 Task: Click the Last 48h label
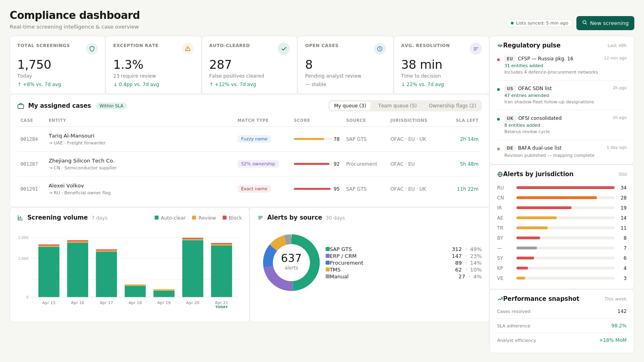click(x=617, y=46)
